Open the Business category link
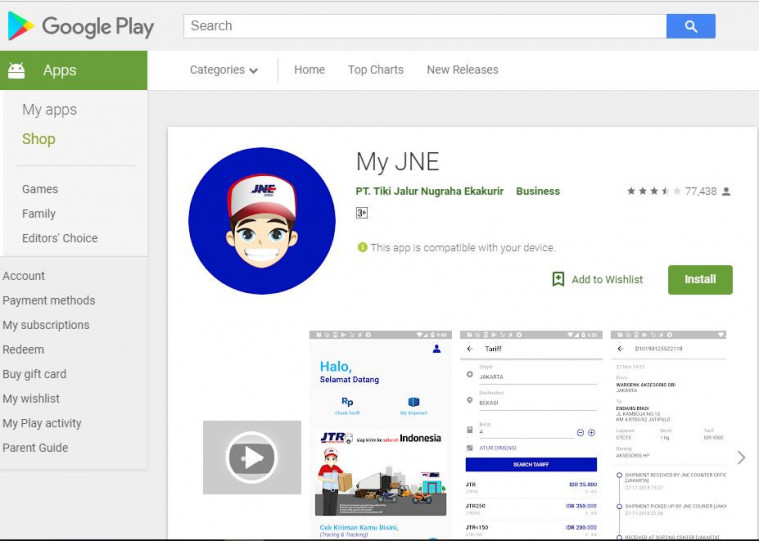Screen dimensions: 759x541 (x=538, y=191)
